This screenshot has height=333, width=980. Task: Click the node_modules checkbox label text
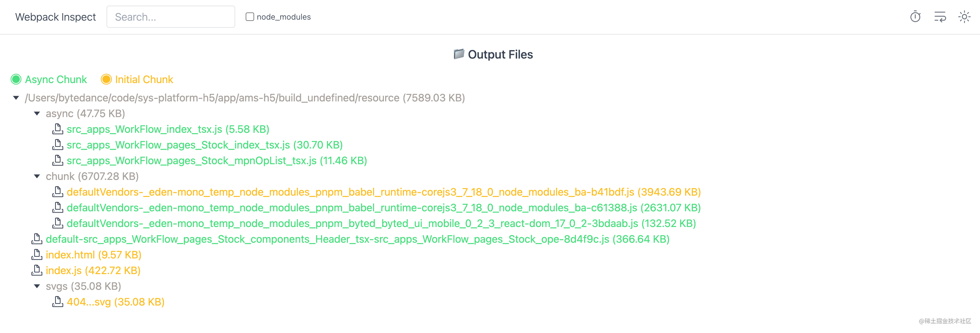click(284, 17)
